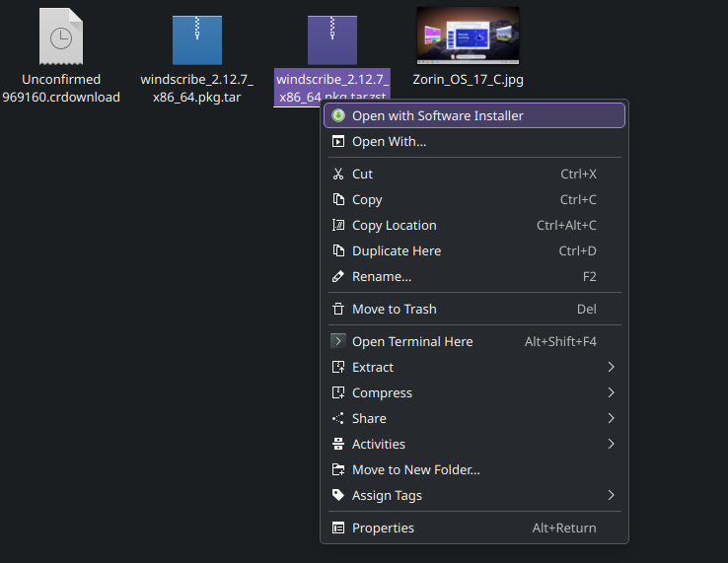Click the Activities icon

(338, 444)
